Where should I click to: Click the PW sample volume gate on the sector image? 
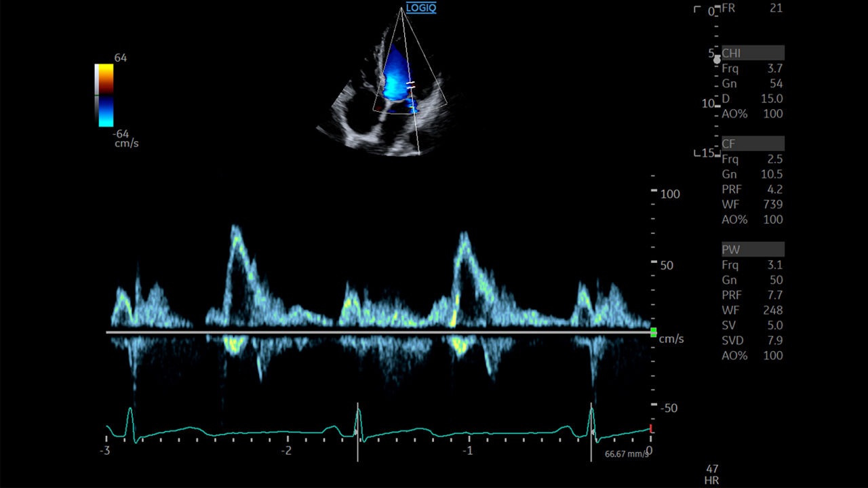tap(410, 85)
